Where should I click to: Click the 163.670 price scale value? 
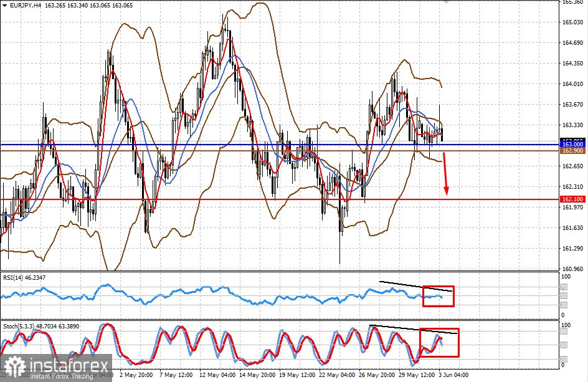(572, 105)
